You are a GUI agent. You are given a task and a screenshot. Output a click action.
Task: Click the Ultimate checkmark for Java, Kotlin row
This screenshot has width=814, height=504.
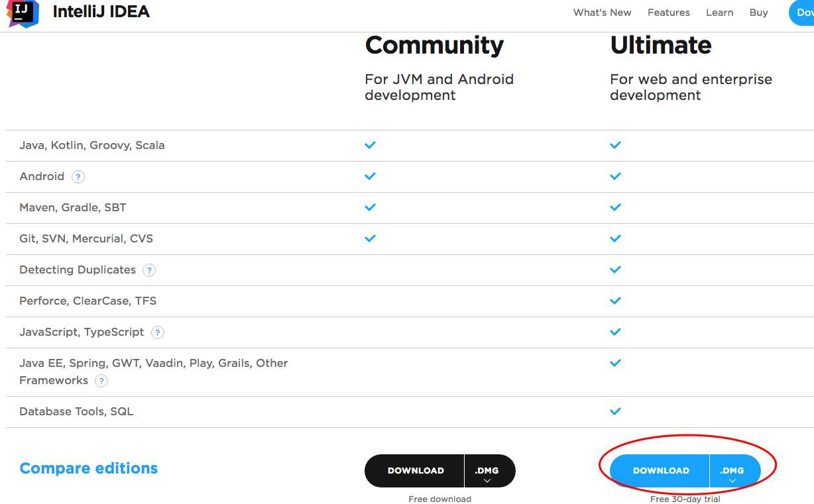(615, 145)
